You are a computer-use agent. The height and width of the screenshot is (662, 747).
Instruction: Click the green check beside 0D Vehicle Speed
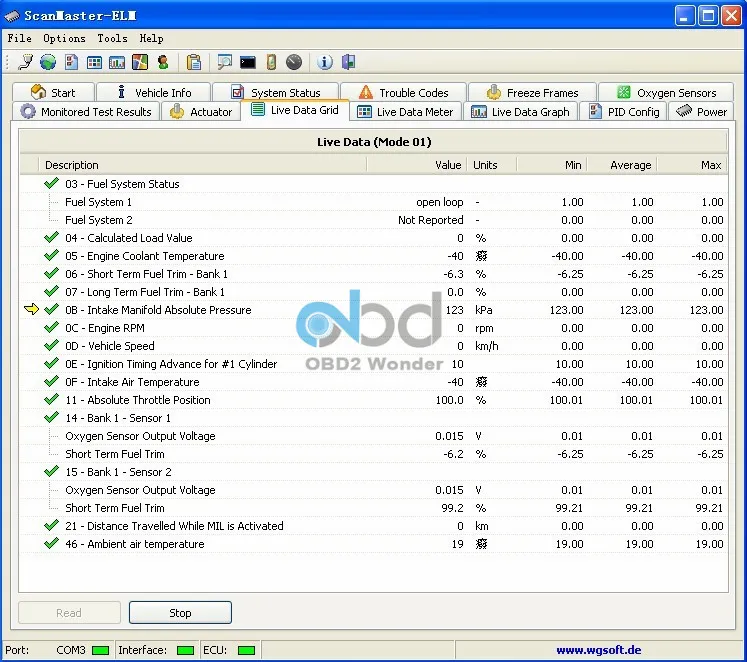[51, 345]
